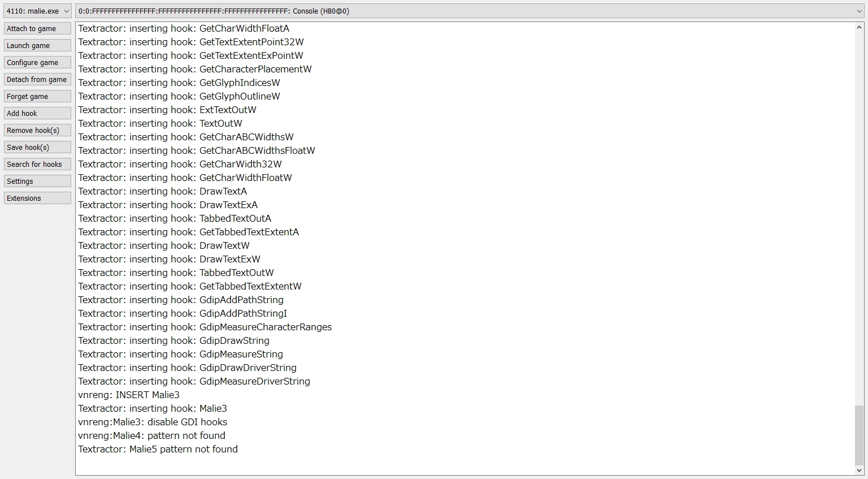Click the Forget game button
868x479 pixels.
37,96
